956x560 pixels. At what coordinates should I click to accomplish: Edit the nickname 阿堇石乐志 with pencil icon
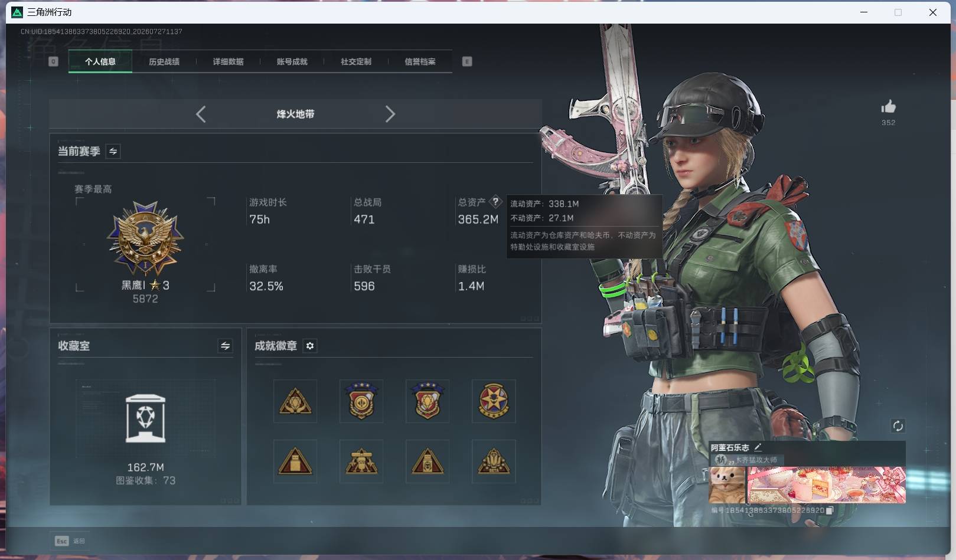click(758, 447)
